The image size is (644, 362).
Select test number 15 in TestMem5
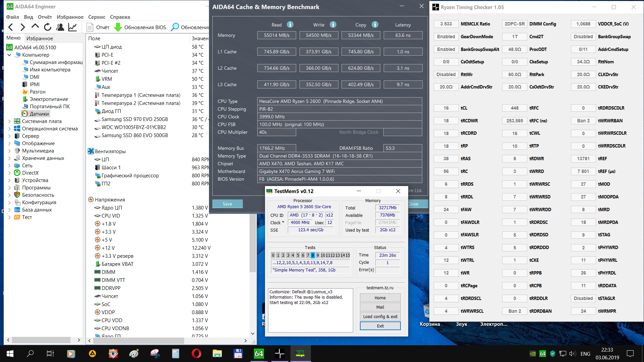(348, 255)
